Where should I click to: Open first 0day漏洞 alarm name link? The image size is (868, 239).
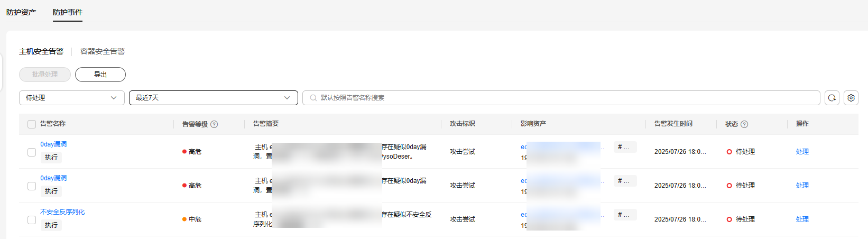[53, 144]
